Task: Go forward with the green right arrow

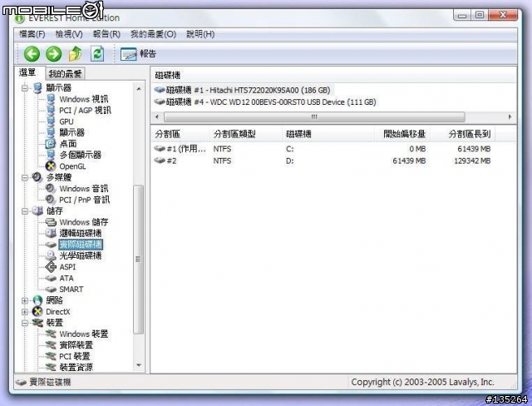Action: pyautogui.click(x=53, y=53)
